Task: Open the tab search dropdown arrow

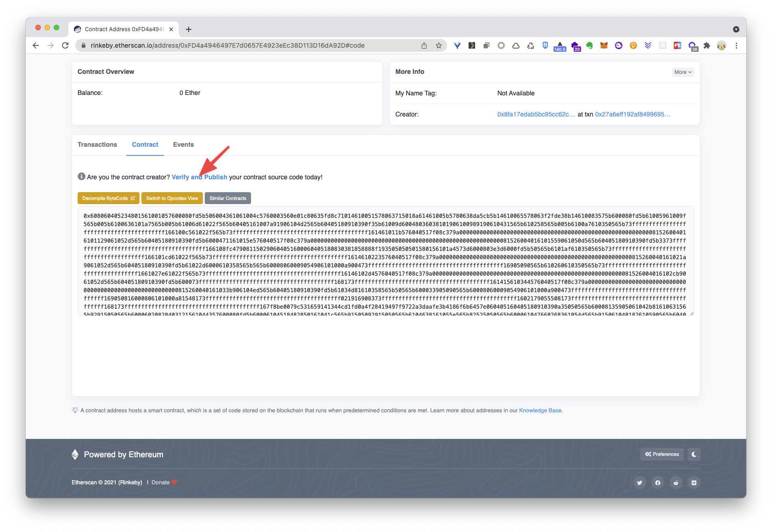Action: pos(736,29)
